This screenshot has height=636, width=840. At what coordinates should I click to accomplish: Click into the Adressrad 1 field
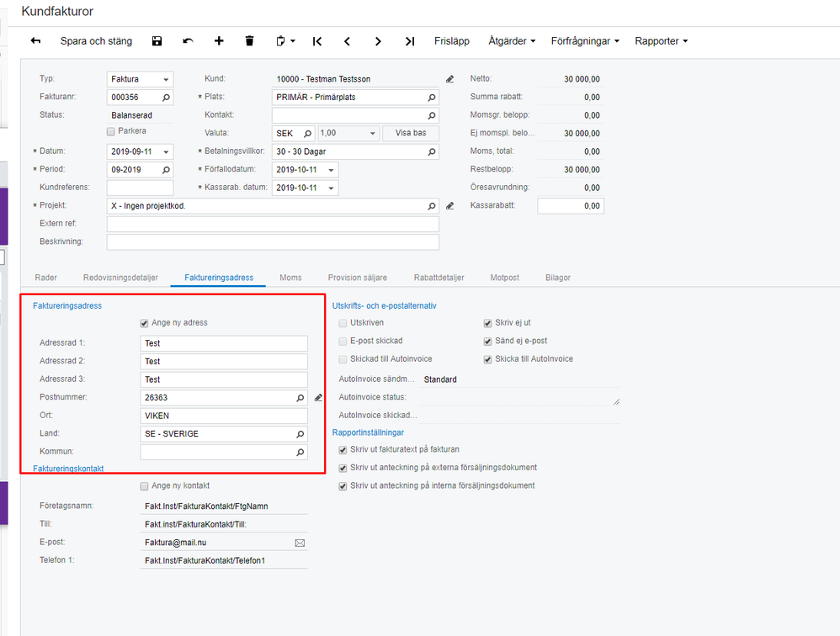pos(224,343)
